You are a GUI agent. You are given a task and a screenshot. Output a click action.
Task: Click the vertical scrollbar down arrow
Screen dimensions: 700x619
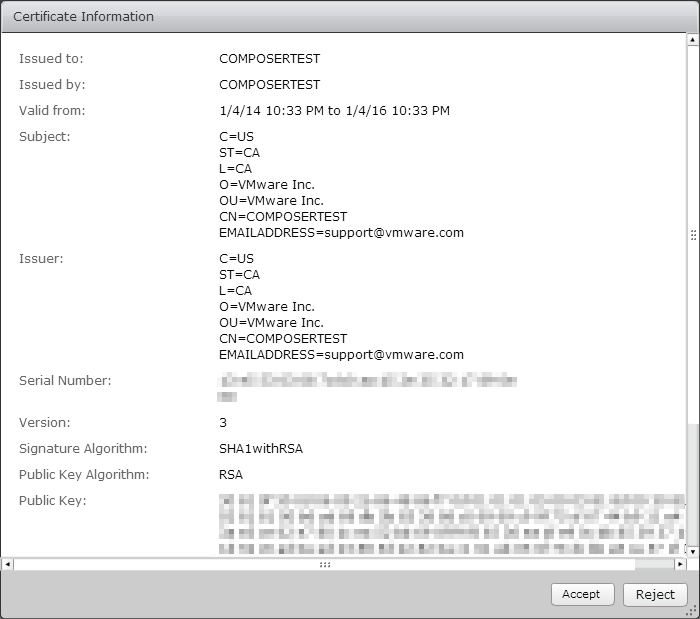coord(692,550)
